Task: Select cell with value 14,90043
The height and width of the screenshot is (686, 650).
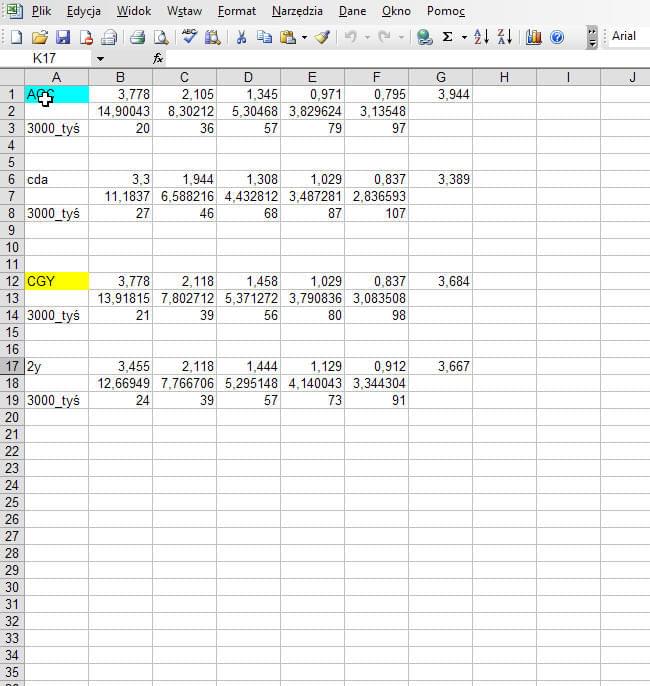Action: 120,112
